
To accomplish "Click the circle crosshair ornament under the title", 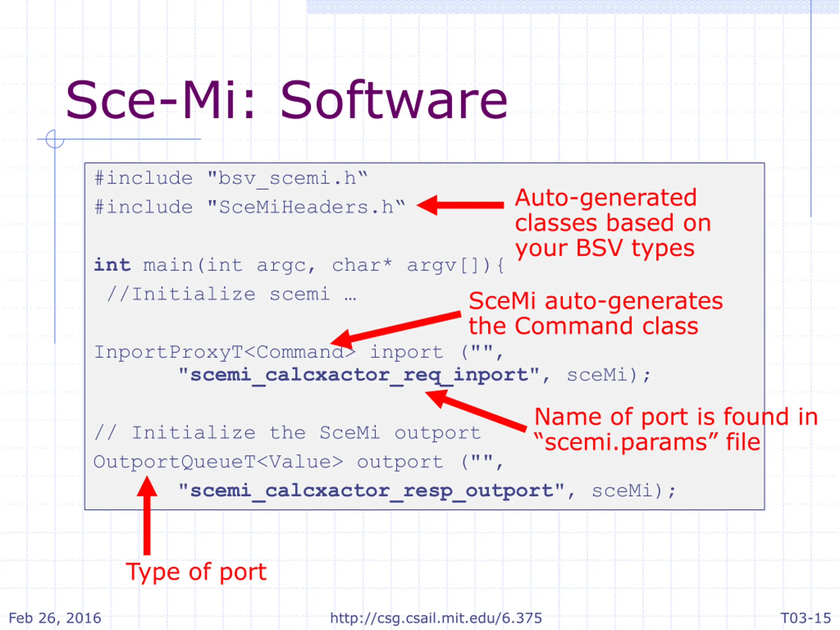I will pyautogui.click(x=55, y=139).
